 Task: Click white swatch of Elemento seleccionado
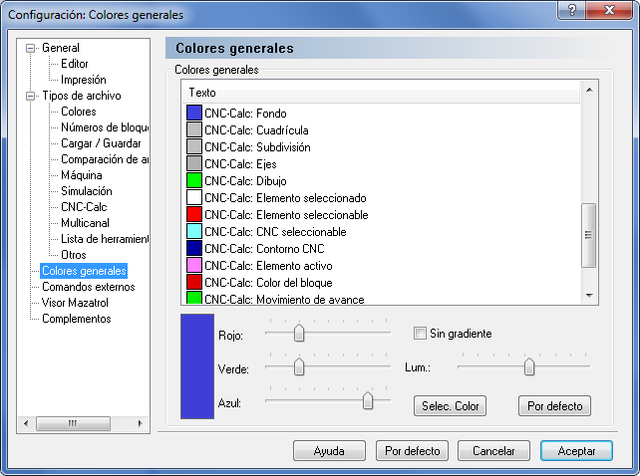[194, 198]
